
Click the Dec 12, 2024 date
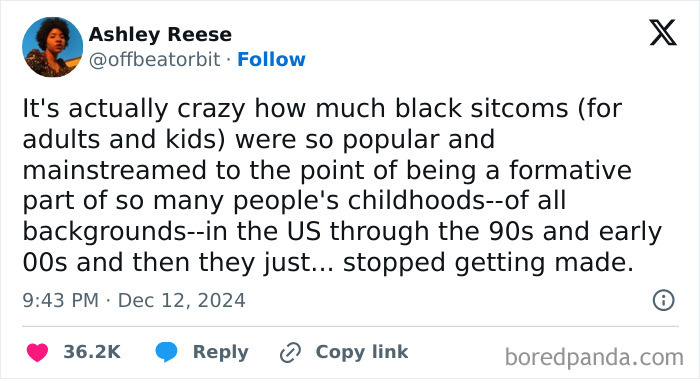pyautogui.click(x=181, y=300)
